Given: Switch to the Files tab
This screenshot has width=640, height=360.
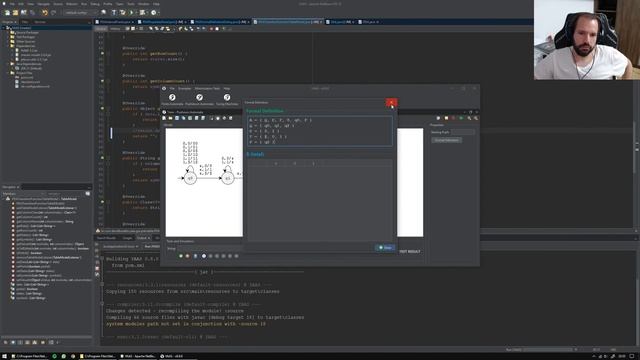Looking at the screenshot, I should [25, 22].
